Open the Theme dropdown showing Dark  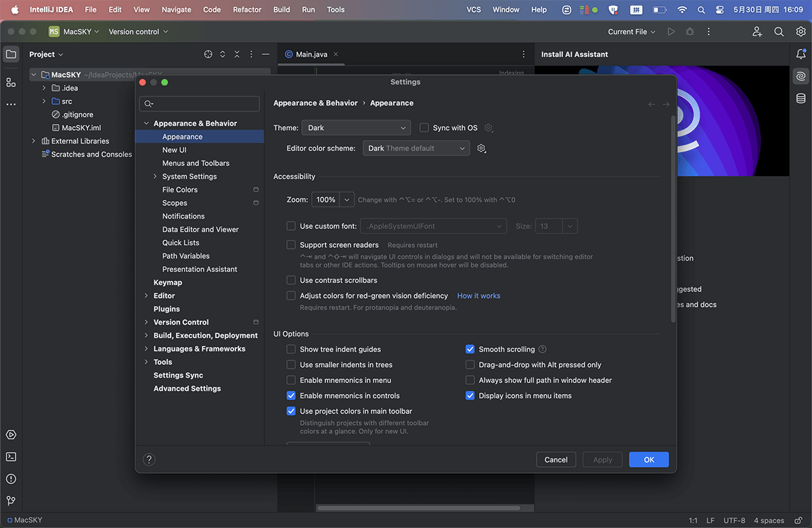click(x=356, y=128)
